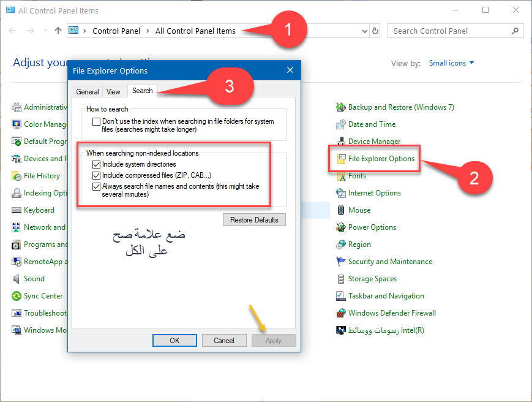532x402 pixels.
Task: Open the Fonts icon
Action: pyautogui.click(x=341, y=176)
